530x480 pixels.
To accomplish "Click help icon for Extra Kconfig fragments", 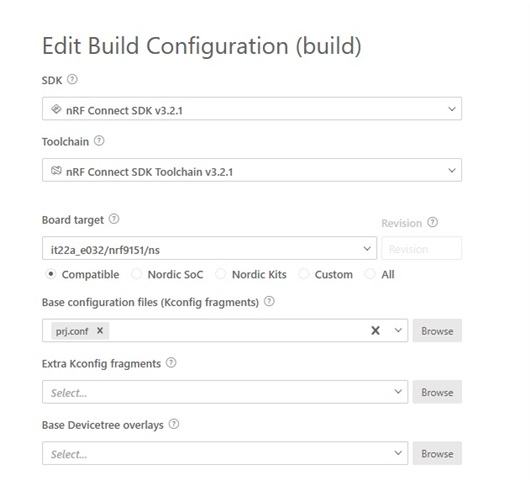I will (171, 363).
